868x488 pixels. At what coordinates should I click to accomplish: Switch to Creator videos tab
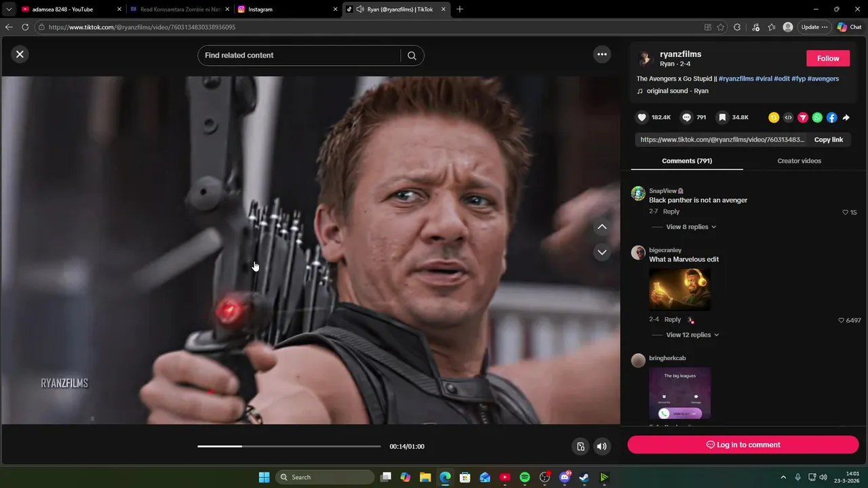[x=799, y=161]
